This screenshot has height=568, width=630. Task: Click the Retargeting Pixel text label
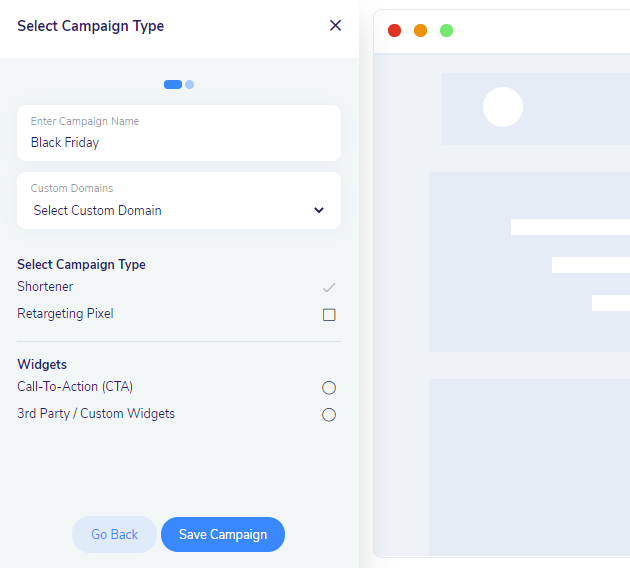65,314
